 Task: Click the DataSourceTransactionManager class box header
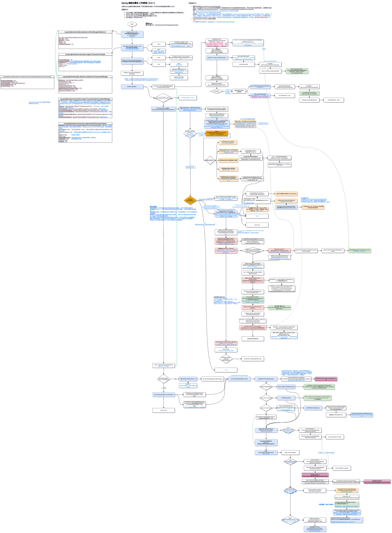[85, 77]
